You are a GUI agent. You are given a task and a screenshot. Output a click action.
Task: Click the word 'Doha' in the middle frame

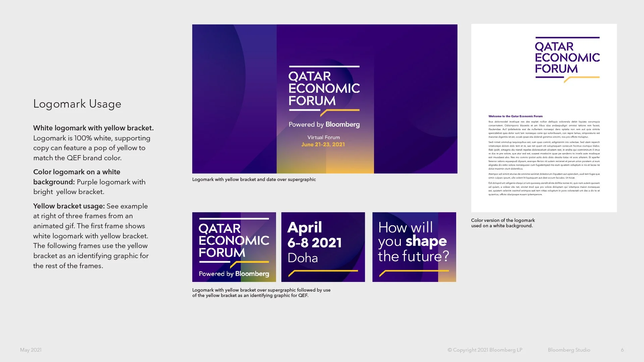303,258
